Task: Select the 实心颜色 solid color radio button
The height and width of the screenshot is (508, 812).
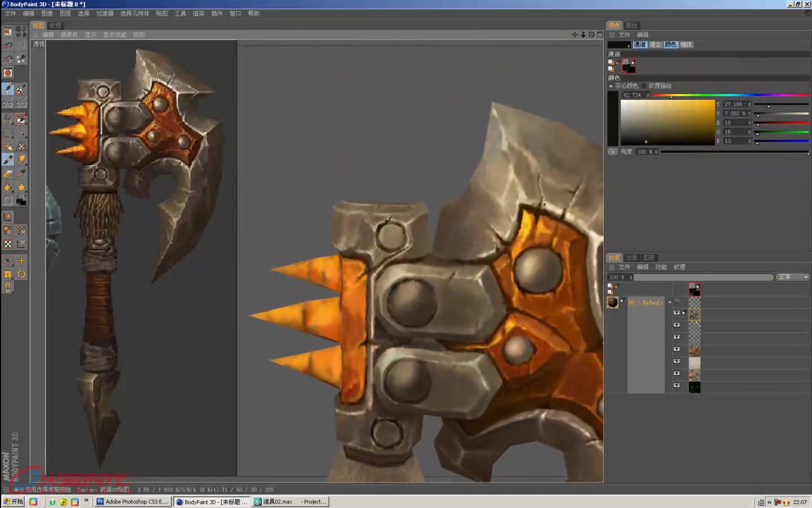Action: click(611, 86)
